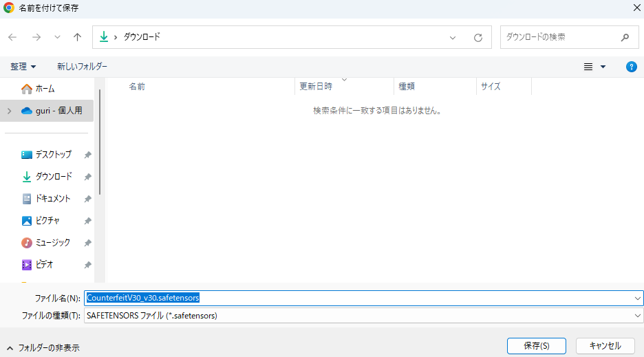
Task: Refresh the Downloads folder view
Action: [x=478, y=38]
